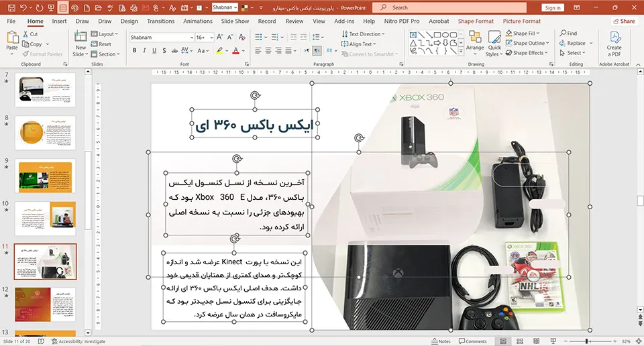Clear all formatting with the eraser A icon
The height and width of the screenshot is (346, 644).
(242, 38)
